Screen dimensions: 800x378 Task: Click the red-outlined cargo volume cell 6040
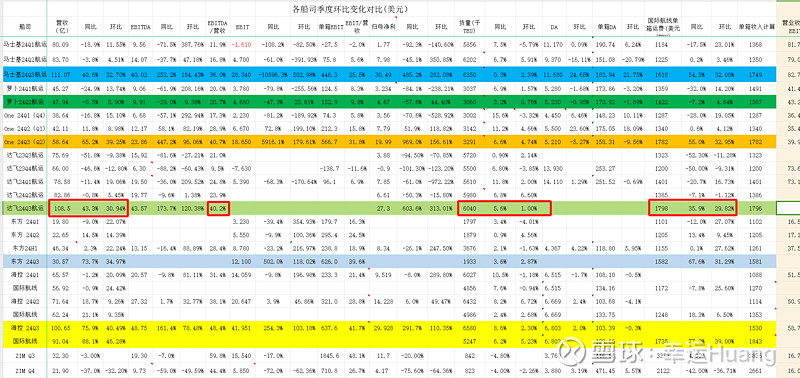469,208
